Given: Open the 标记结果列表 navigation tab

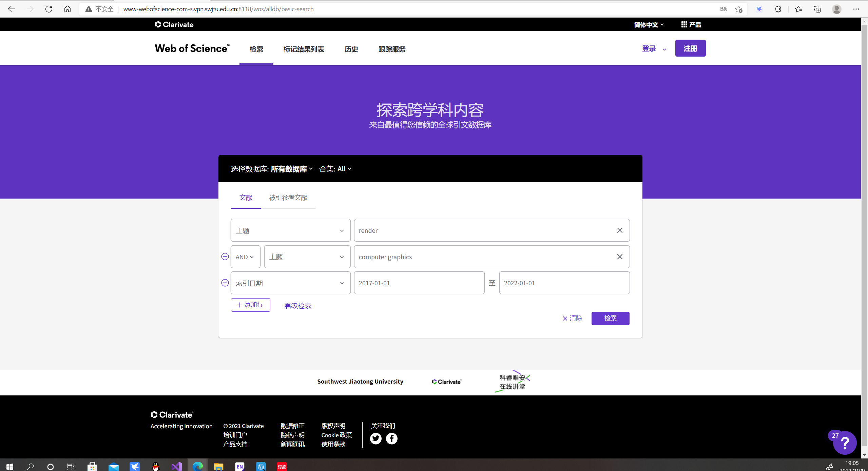Looking at the screenshot, I should pyautogui.click(x=304, y=49).
